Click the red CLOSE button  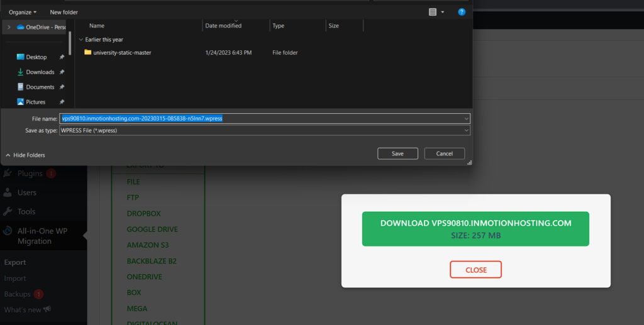[x=475, y=270]
